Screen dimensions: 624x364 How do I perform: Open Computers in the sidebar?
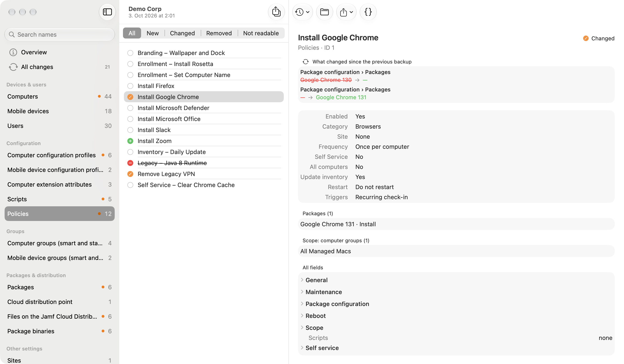59,97
